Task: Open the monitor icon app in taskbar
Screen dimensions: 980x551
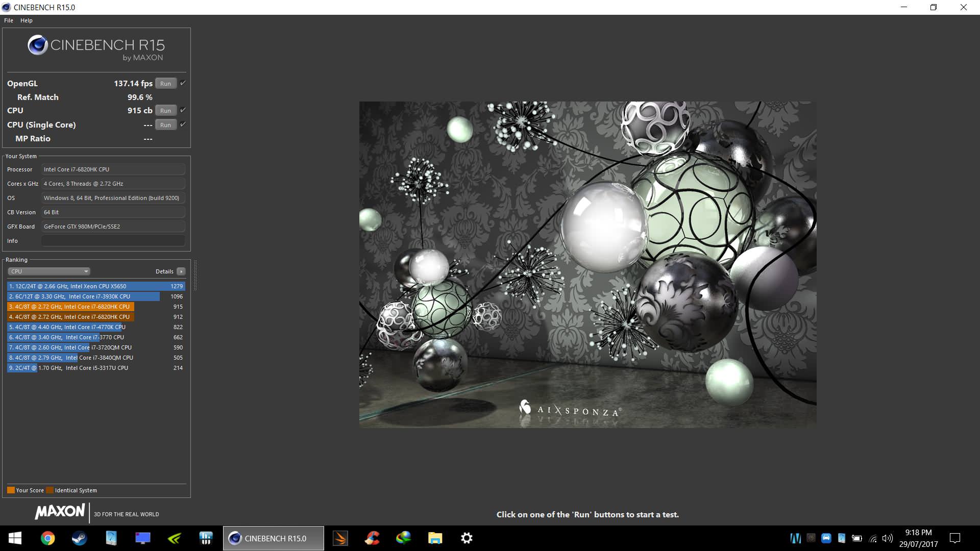Action: click(x=142, y=538)
